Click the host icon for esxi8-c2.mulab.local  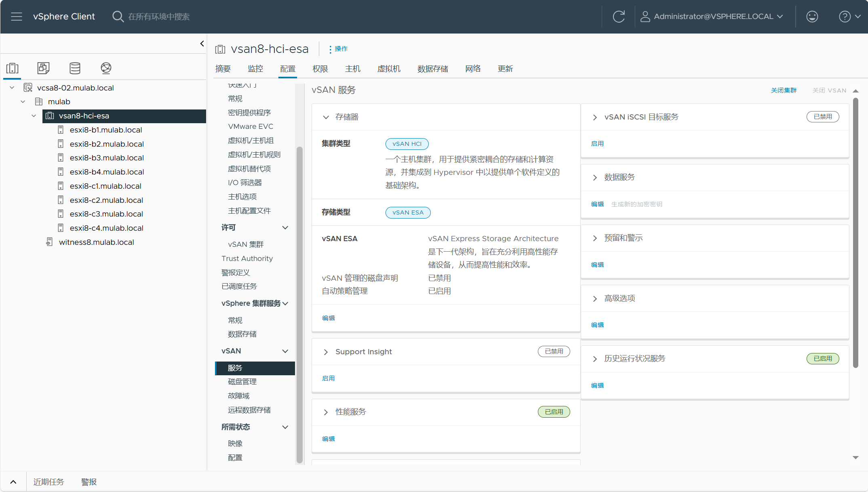click(61, 200)
